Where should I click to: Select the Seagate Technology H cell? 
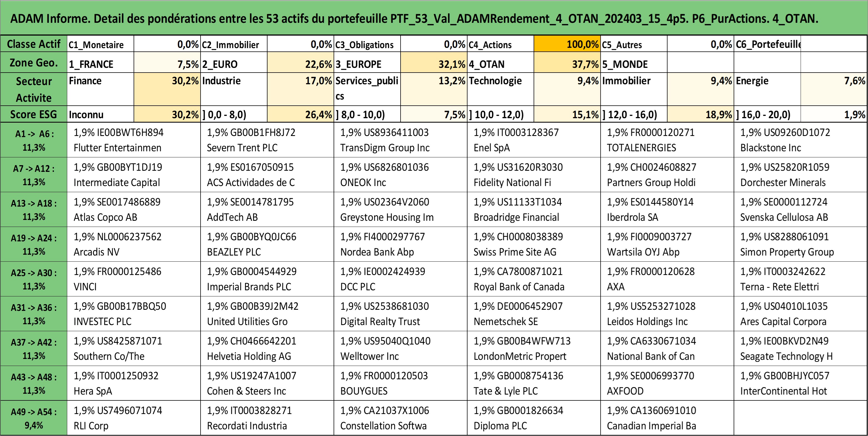(x=801, y=349)
